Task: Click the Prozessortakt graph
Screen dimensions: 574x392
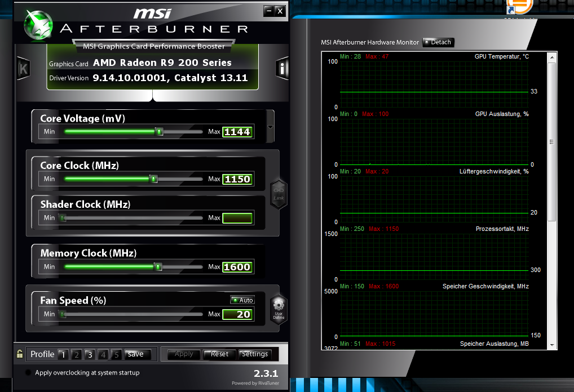Action: pyautogui.click(x=434, y=256)
